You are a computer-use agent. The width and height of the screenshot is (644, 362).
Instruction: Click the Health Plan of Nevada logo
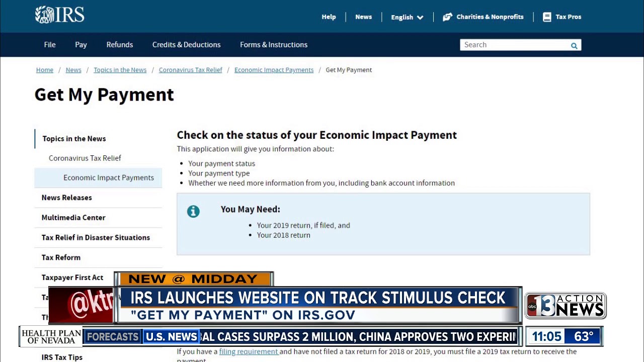click(x=51, y=337)
